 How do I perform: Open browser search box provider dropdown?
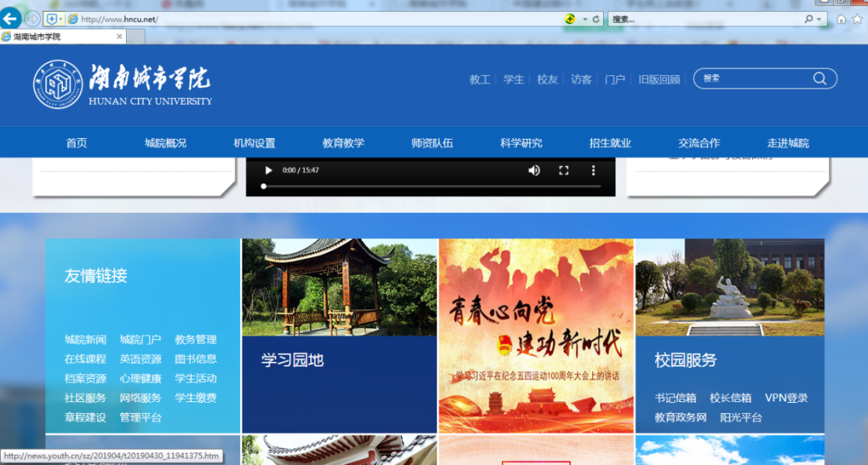coord(818,19)
